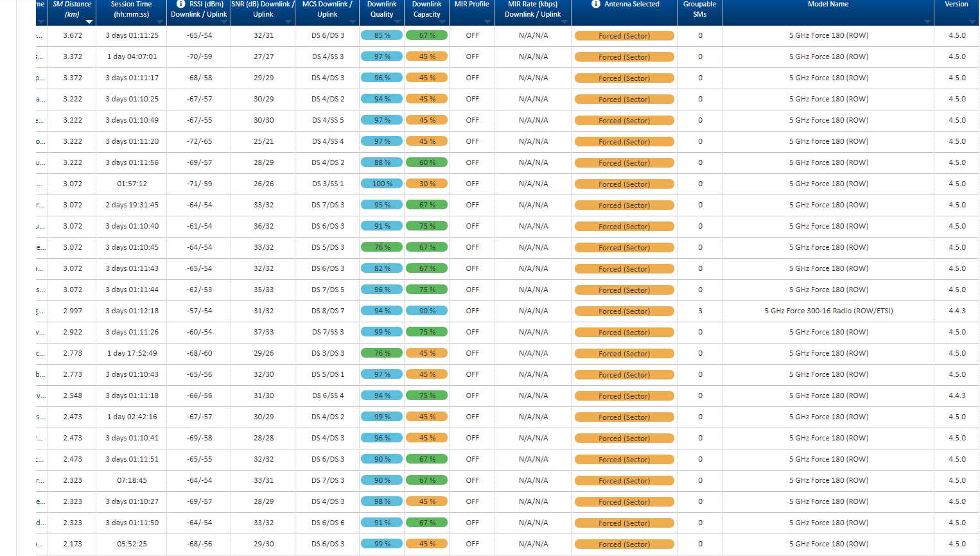This screenshot has height=556, width=980.
Task: Open the Downlink Quality column filter arrow
Action: (x=398, y=22)
